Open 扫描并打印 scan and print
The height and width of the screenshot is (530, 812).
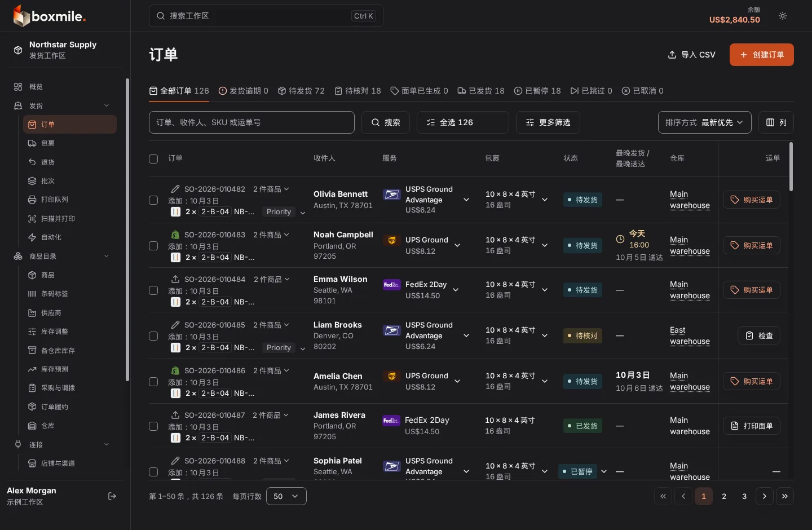point(70,219)
